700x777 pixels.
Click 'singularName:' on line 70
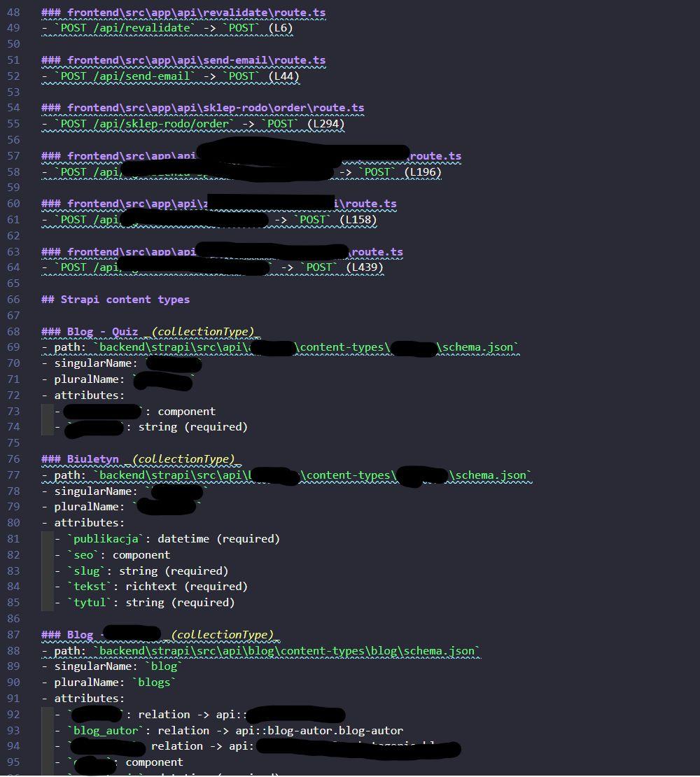(x=96, y=363)
